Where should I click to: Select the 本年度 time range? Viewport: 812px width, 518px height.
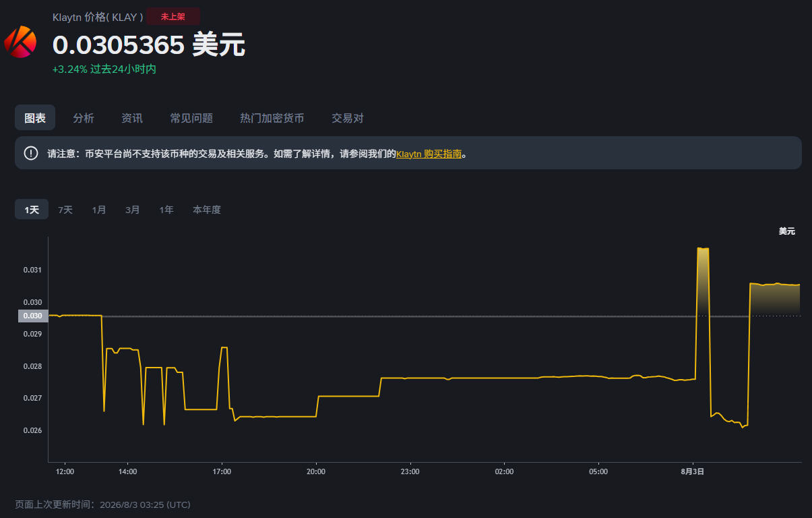(207, 210)
